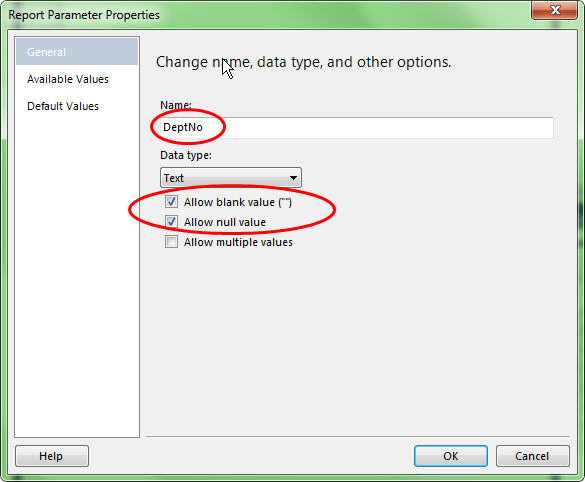
Task: Click the 'Allow multiple values' label text
Action: pyautogui.click(x=238, y=242)
